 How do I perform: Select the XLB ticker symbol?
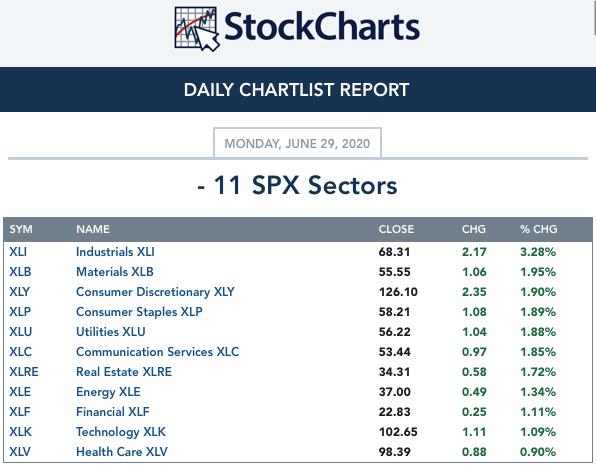pos(20,272)
